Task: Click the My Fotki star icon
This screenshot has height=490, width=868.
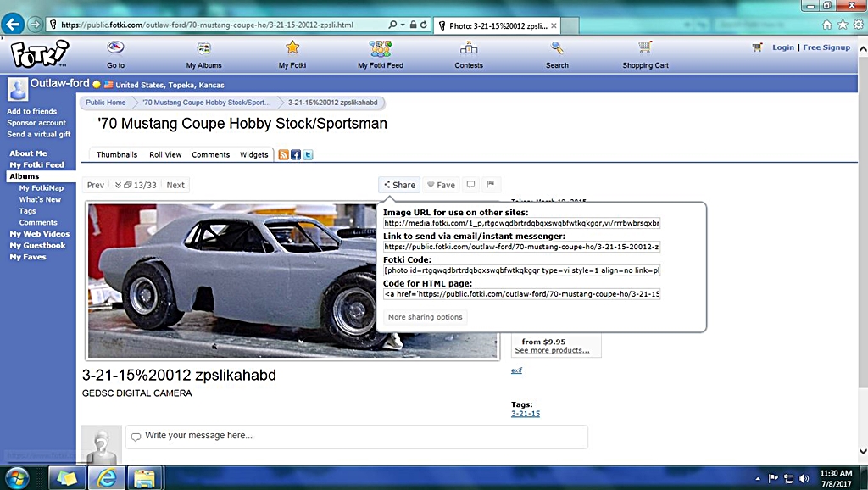Action: click(292, 48)
